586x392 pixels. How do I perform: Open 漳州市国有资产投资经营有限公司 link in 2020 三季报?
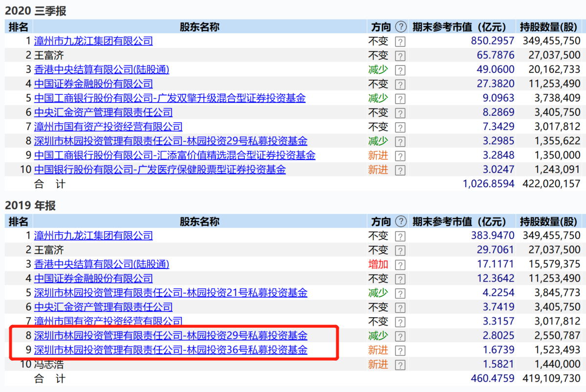pos(108,127)
